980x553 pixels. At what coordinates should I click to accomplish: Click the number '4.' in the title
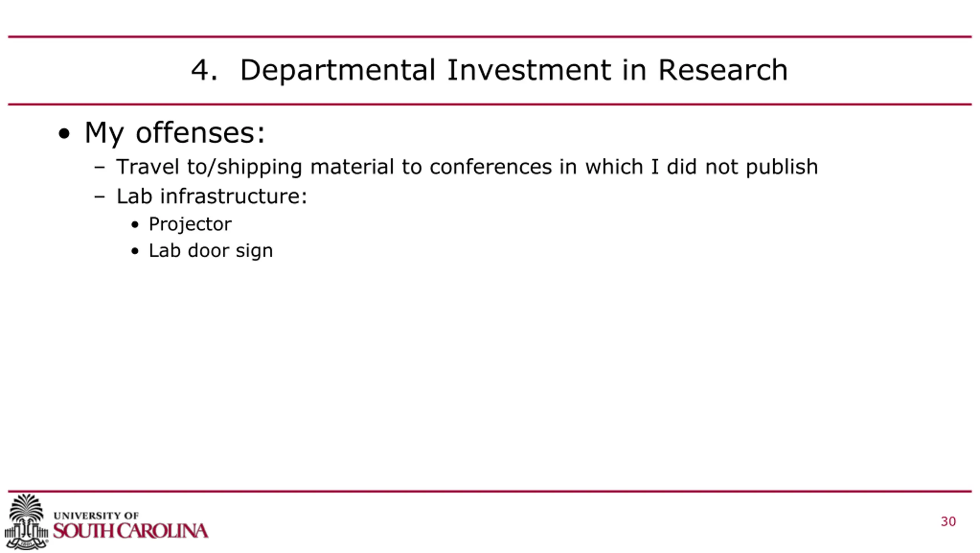(204, 70)
